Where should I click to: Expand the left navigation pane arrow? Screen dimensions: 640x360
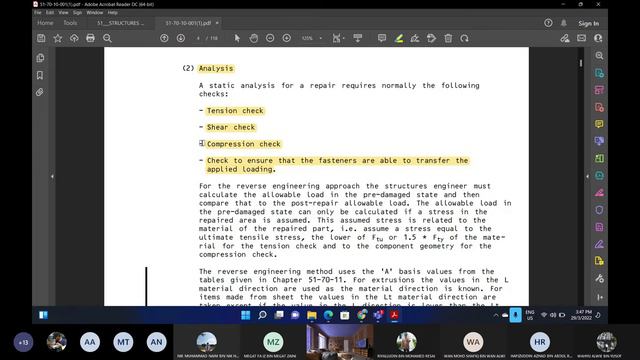[x=52, y=177]
